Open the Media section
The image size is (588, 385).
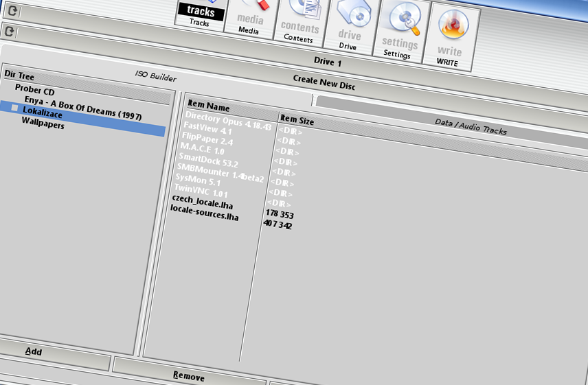coord(250,17)
